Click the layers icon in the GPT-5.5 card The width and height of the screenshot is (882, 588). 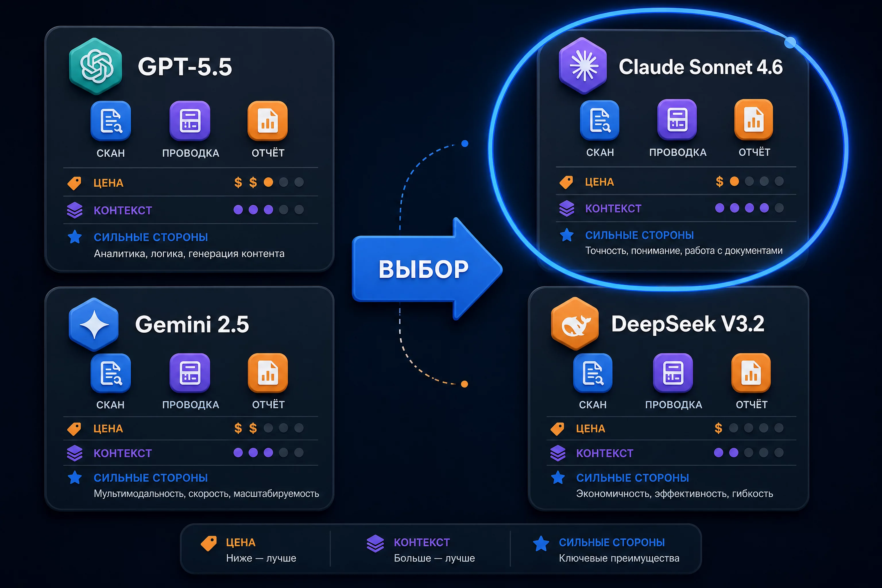click(75, 210)
